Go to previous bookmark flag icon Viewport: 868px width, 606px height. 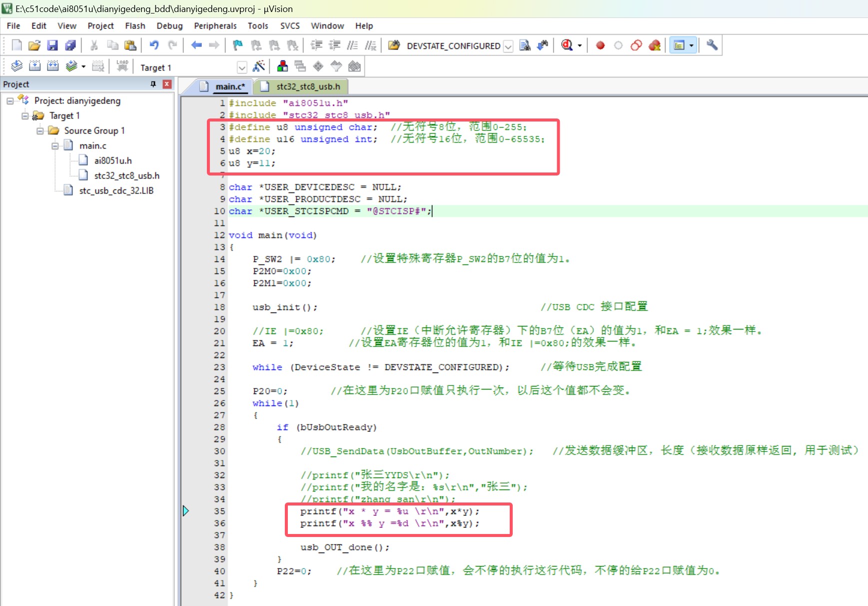(x=256, y=45)
